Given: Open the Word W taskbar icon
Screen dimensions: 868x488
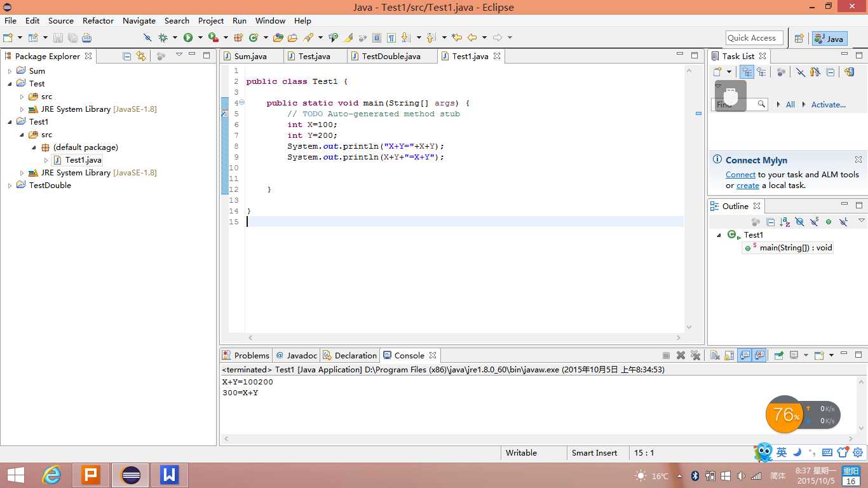Looking at the screenshot, I should tap(169, 475).
